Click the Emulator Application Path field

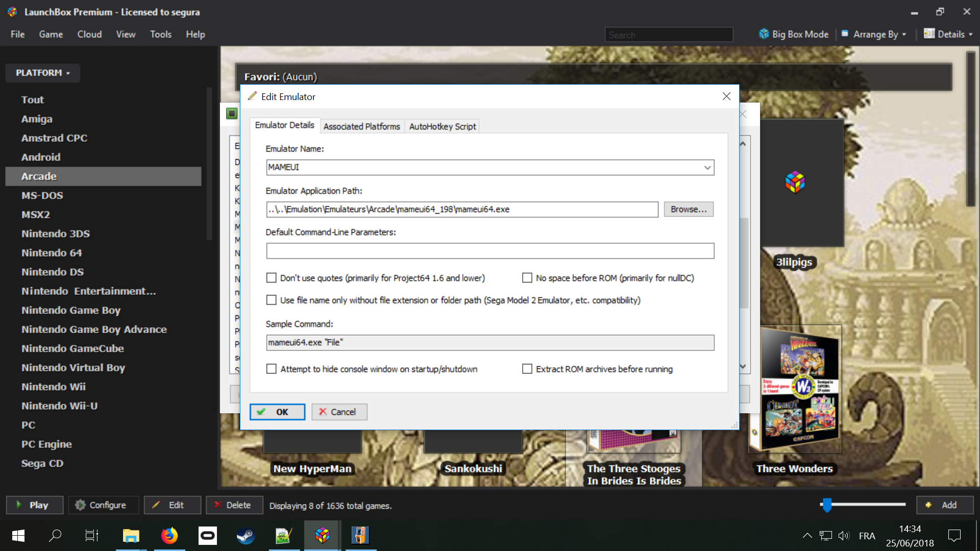(462, 209)
